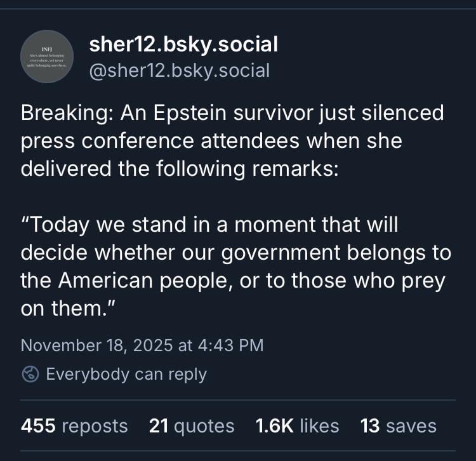Click the sher12.bsky.social bold display name
Screen dimensions: 476x461
(183, 44)
